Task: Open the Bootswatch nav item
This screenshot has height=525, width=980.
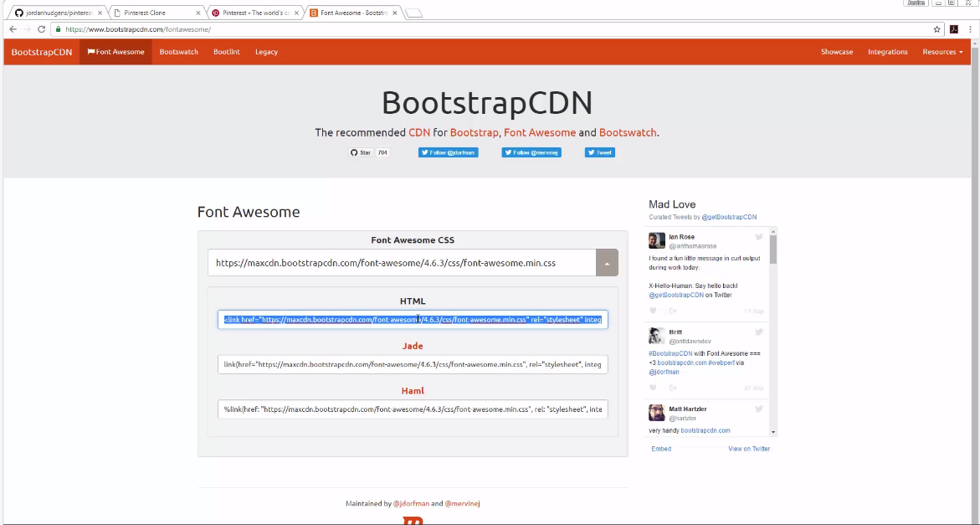Action: click(x=179, y=52)
